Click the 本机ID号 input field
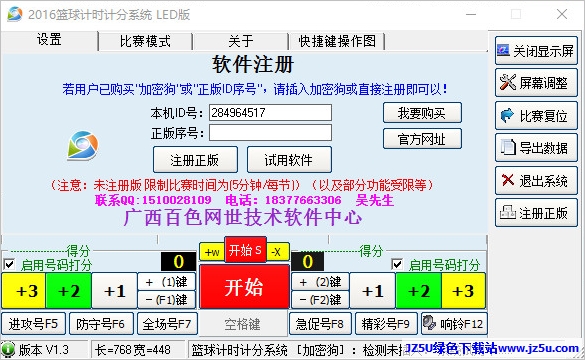Image resolution: width=585 pixels, height=360 pixels. tap(270, 112)
